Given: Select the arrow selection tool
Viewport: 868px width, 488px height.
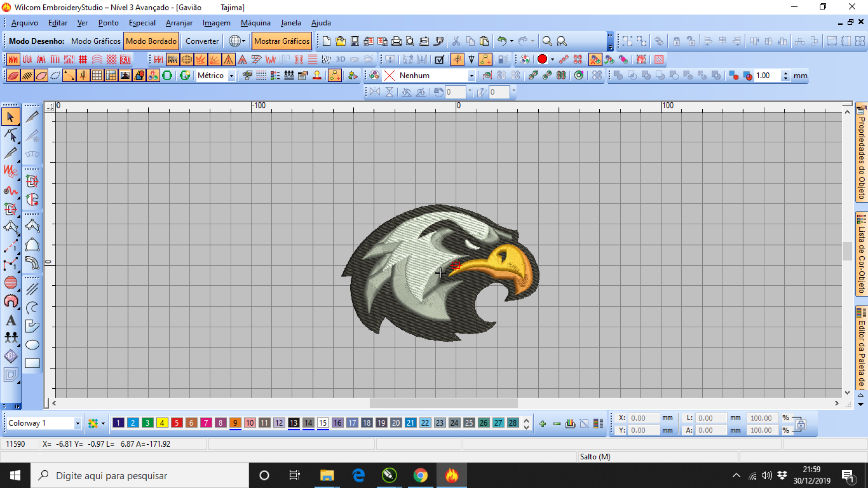Looking at the screenshot, I should point(10,117).
